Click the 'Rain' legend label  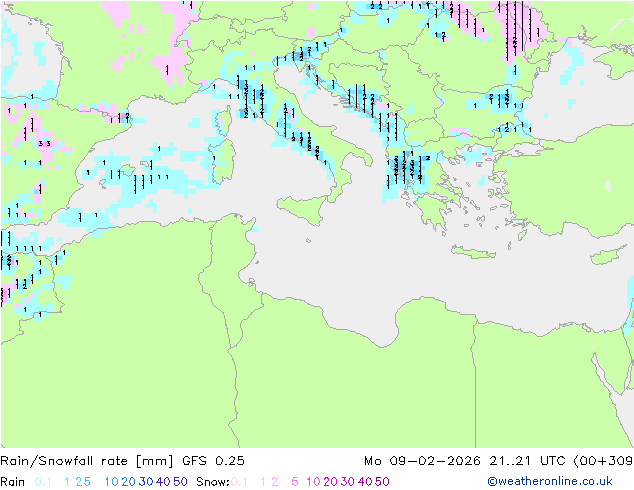tap(13, 482)
